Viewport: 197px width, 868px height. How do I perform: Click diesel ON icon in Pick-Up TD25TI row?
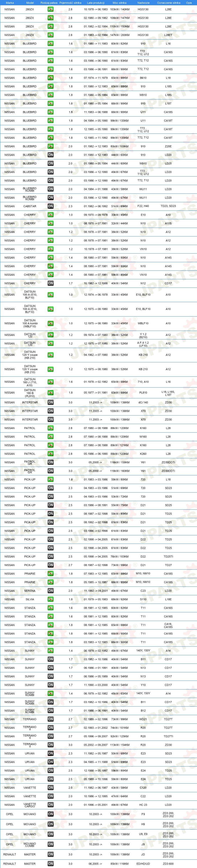click(x=50, y=557)
